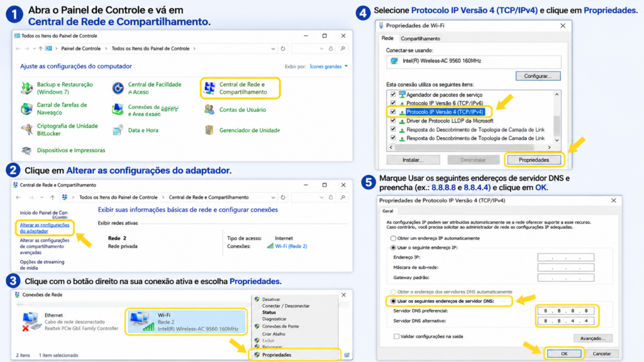Image resolution: width=644 pixels, height=362 pixels.
Task: Click Servidor DNS preferencial field
Action: click(x=565, y=310)
